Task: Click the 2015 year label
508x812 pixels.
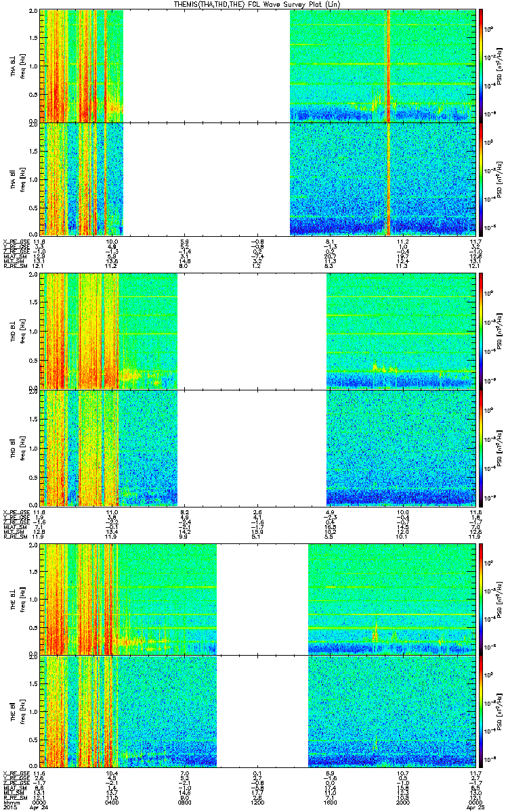Action: [x=9, y=808]
